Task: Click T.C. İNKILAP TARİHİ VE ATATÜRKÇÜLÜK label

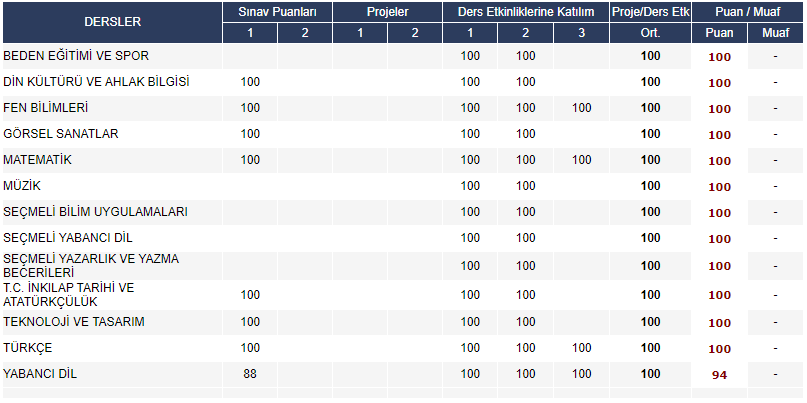Action: 69,294
